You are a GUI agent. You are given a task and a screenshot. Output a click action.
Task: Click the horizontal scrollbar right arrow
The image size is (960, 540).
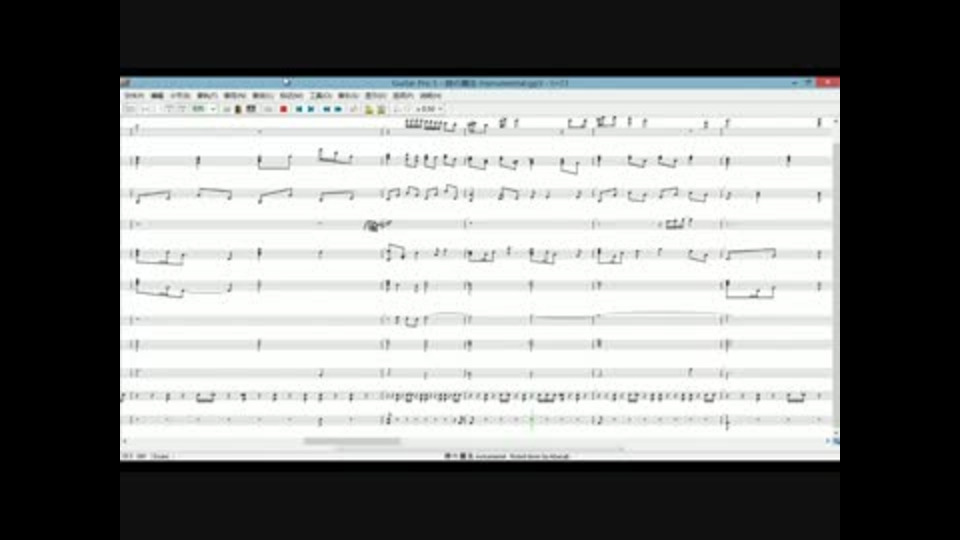827,441
